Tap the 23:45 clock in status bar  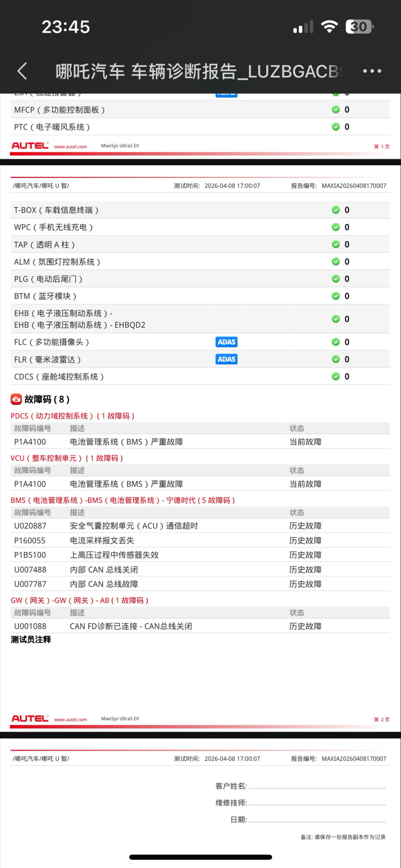(66, 27)
